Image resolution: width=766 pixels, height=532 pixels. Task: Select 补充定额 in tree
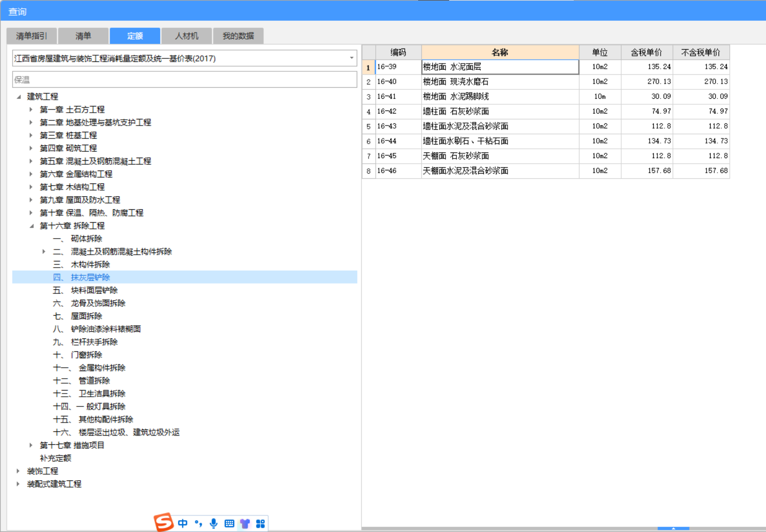point(55,458)
